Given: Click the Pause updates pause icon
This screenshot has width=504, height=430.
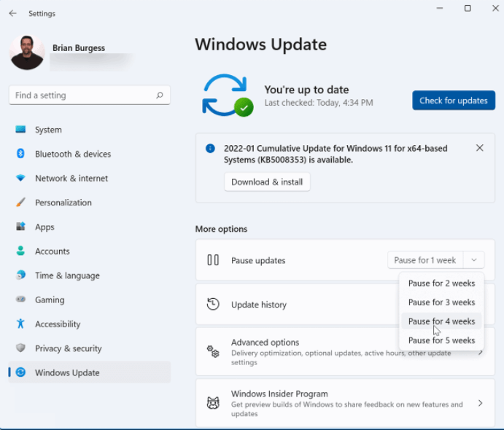Looking at the screenshot, I should click(x=213, y=260).
